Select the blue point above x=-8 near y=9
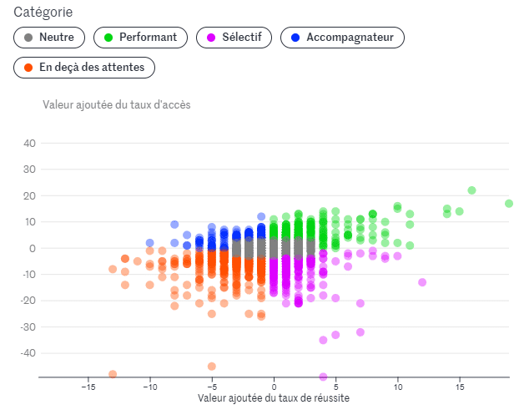This screenshot has width=519, height=420. click(x=174, y=225)
